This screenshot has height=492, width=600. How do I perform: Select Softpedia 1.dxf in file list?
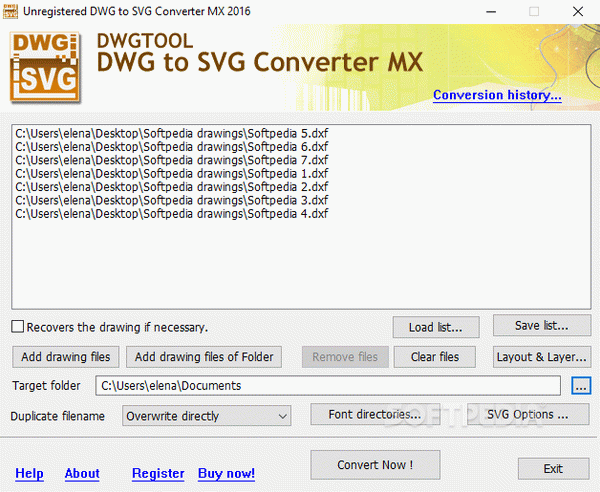[x=172, y=174]
